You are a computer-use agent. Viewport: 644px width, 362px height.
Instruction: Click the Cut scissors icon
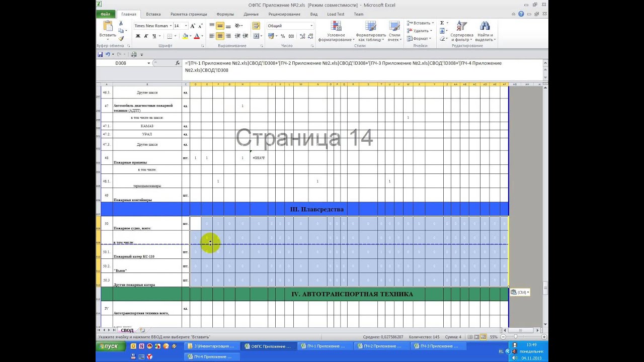click(121, 24)
